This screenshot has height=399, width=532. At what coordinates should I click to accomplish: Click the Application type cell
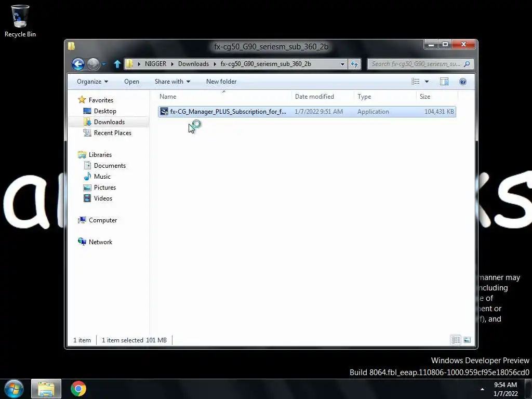pos(373,112)
